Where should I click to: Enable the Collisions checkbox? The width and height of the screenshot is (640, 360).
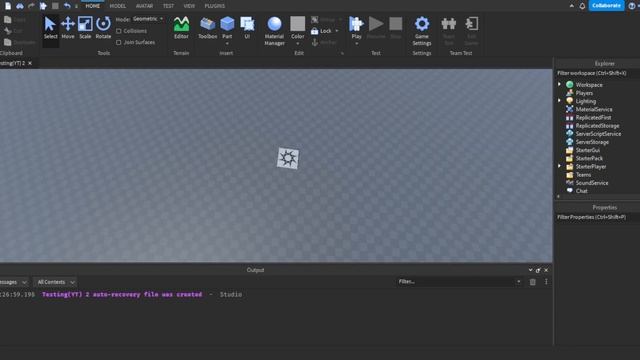pos(119,31)
